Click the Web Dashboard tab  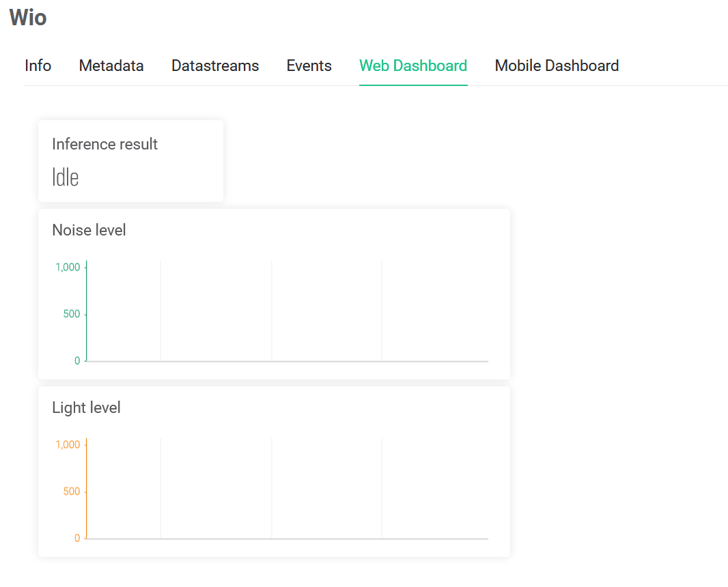pos(413,66)
